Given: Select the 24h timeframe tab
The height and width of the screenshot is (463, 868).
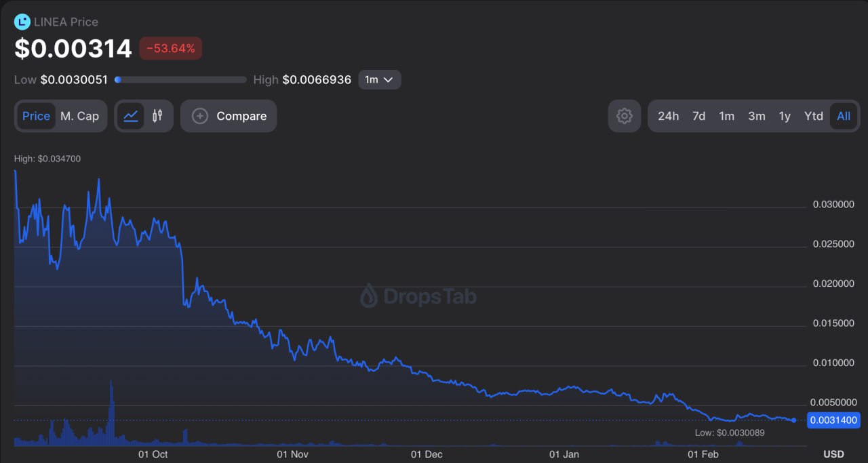Looking at the screenshot, I should (668, 116).
